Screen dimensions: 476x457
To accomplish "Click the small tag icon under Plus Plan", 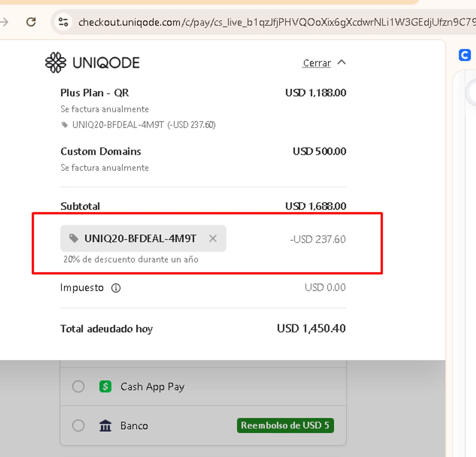I will coord(64,125).
